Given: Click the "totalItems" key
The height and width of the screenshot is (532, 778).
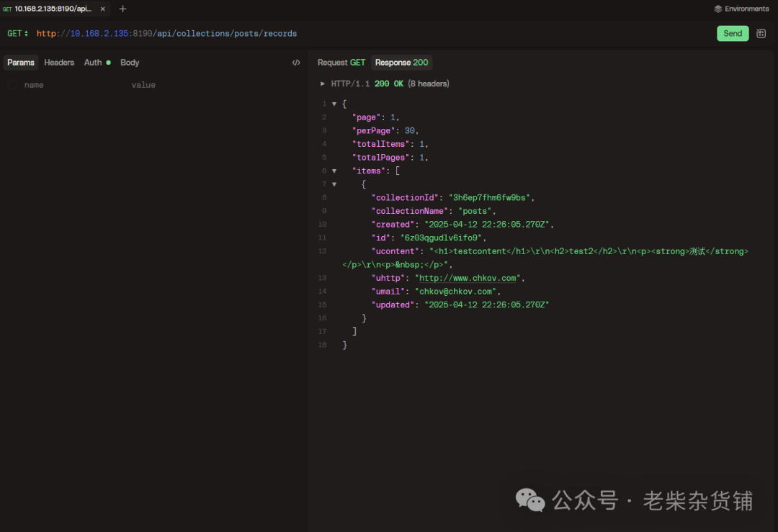Looking at the screenshot, I should tap(381, 144).
